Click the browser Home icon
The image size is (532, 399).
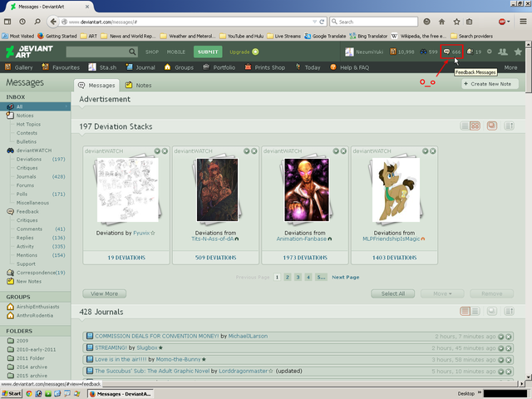click(x=441, y=22)
